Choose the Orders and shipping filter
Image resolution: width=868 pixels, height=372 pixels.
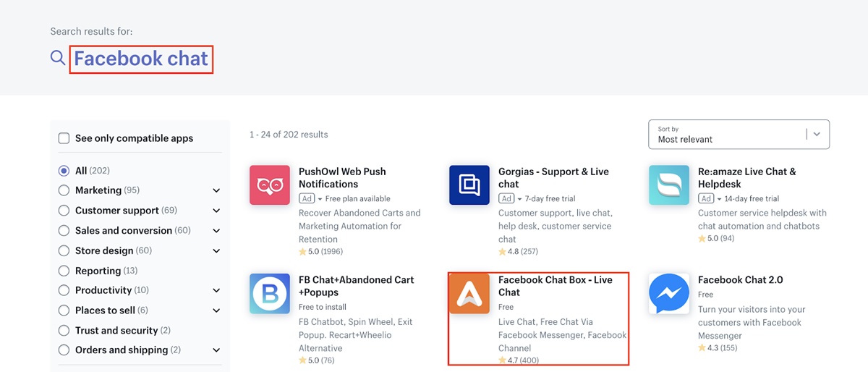coord(120,350)
